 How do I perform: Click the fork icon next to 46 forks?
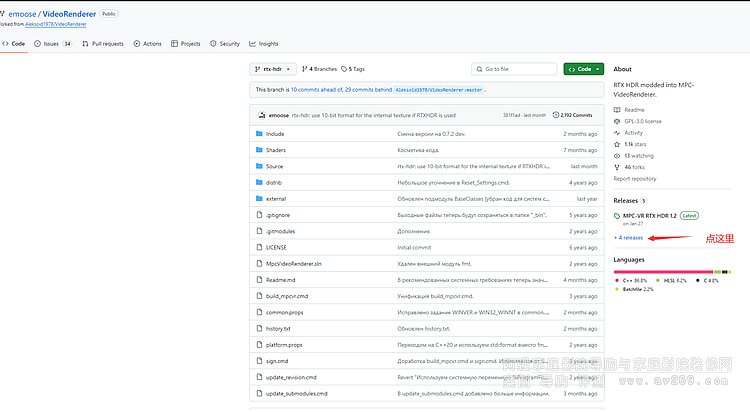[617, 167]
